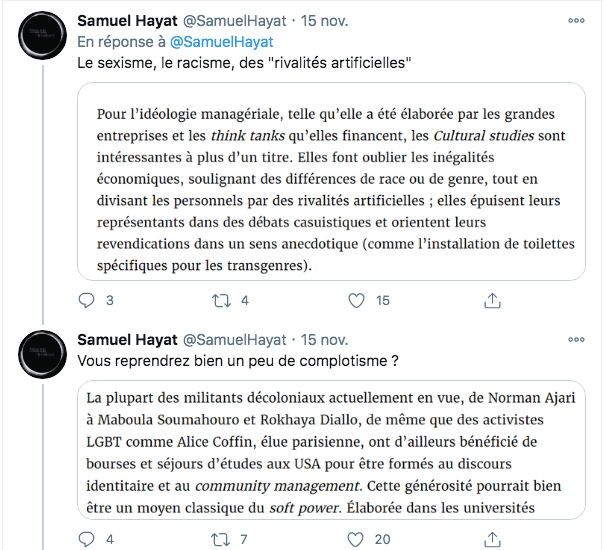Open Samuel Hayat profile name in first tweet
The width and height of the screenshot is (604, 550).
click(x=124, y=20)
